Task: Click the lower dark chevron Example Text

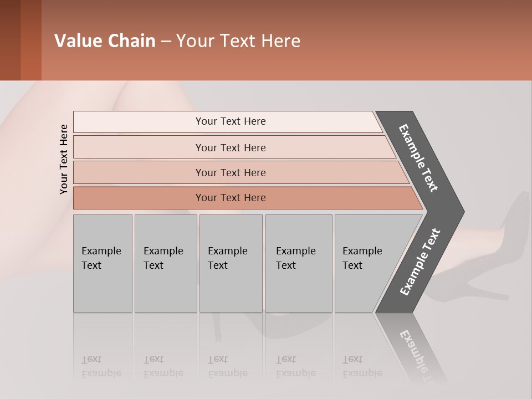Action: 420,262
